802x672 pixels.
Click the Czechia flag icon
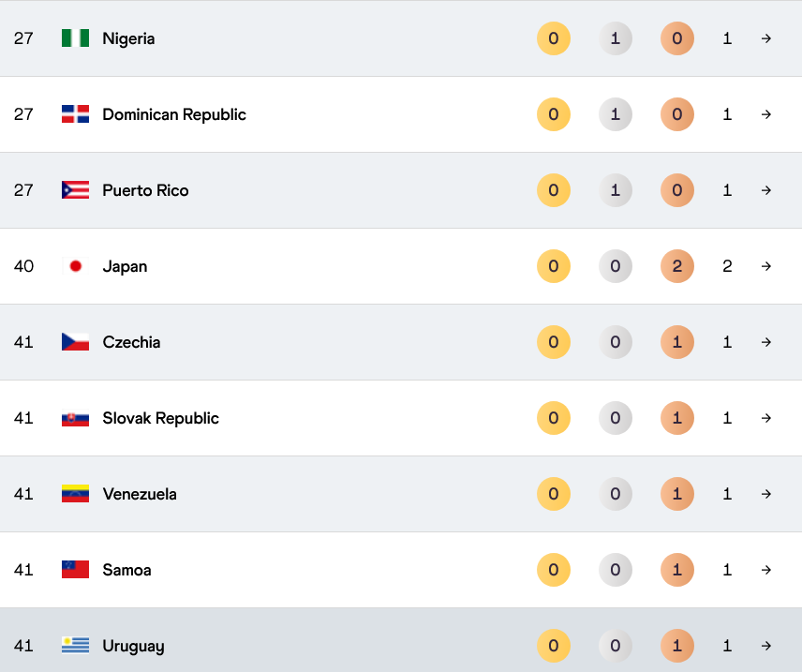pyautogui.click(x=75, y=342)
